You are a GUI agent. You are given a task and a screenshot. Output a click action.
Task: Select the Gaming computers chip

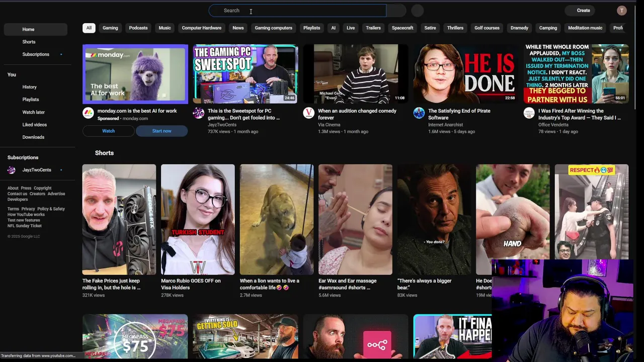(273, 28)
